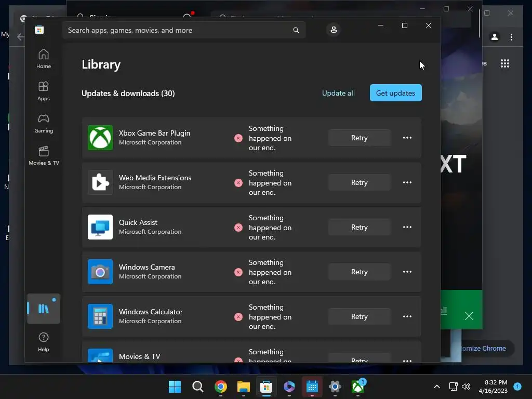This screenshot has height=399, width=532.
Task: Click the error icon for Windows Camera
Action: (238, 272)
